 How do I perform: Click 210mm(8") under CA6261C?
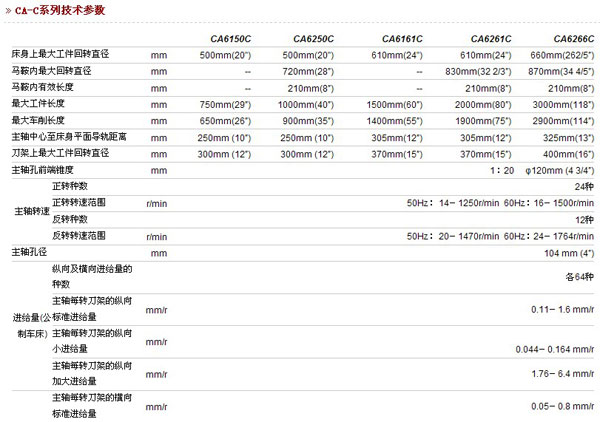point(488,88)
